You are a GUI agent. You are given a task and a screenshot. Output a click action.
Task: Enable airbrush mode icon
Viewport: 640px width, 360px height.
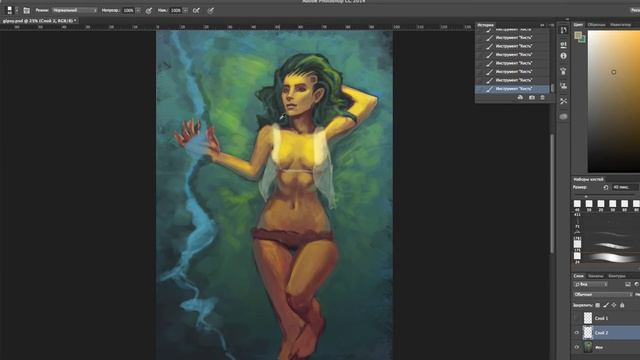coord(196,10)
